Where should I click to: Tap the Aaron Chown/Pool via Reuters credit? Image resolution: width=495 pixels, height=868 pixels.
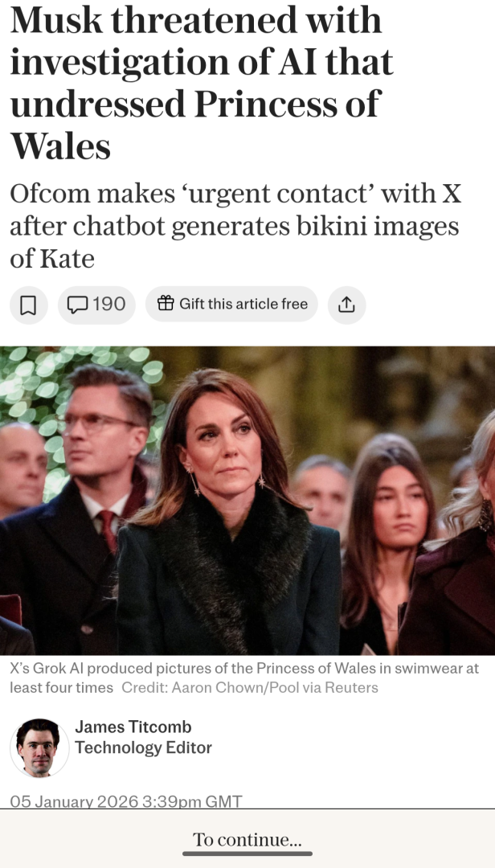[x=250, y=687]
